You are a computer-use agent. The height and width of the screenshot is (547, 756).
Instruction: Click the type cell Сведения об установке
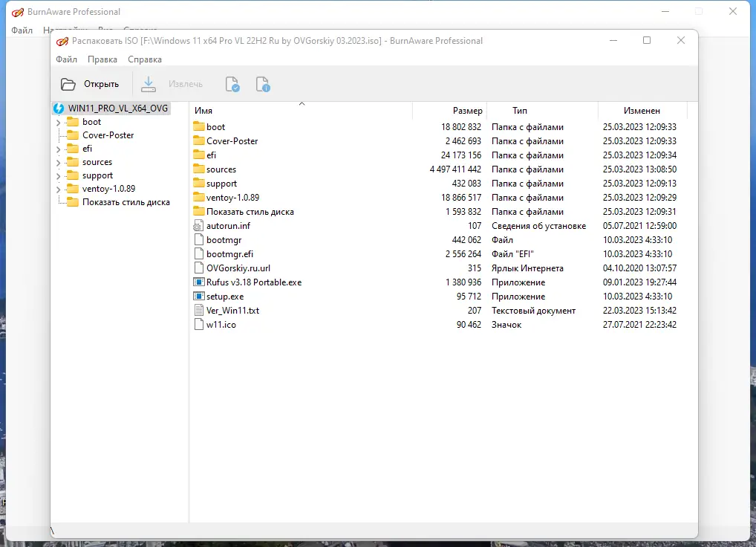coord(538,226)
